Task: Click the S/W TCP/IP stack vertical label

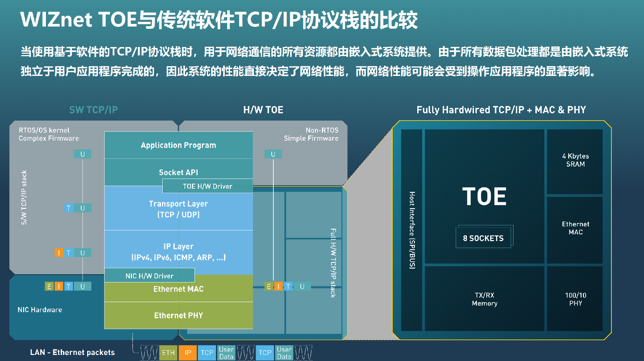Action: tap(24, 197)
